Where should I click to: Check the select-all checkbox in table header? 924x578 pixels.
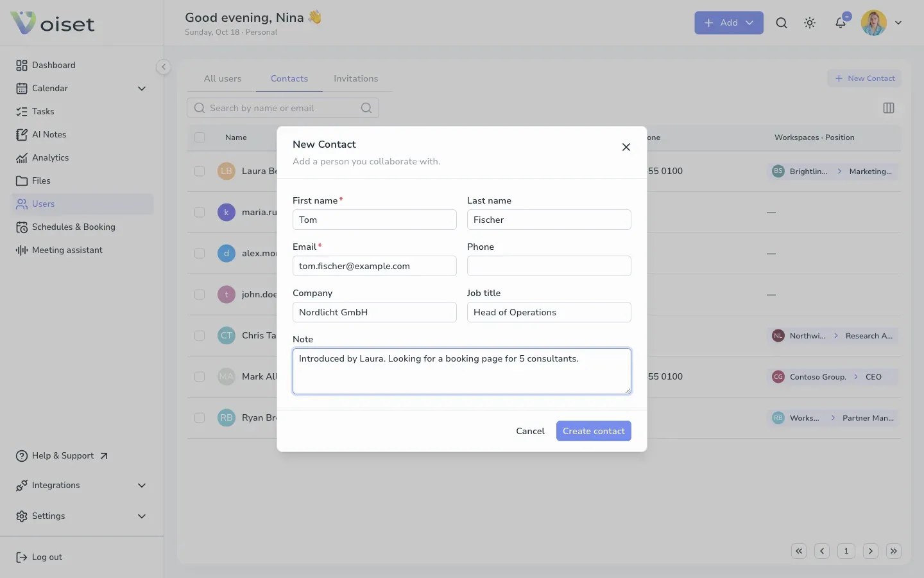[200, 137]
